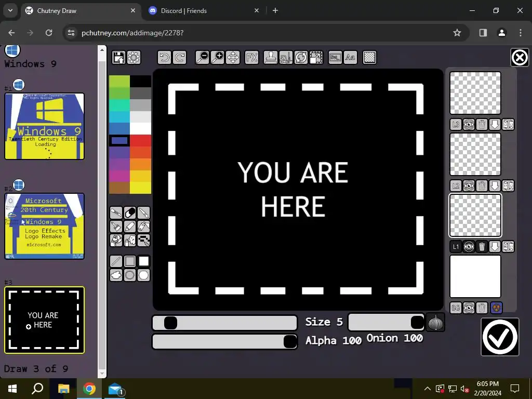Pick the lime green color swatch
Screen dimensions: 532x399
119,82
